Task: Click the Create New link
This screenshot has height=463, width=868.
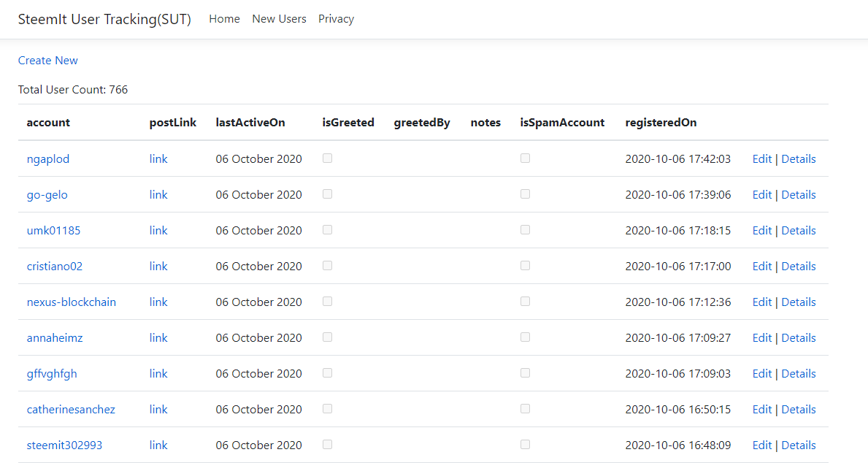Action: pyautogui.click(x=48, y=61)
